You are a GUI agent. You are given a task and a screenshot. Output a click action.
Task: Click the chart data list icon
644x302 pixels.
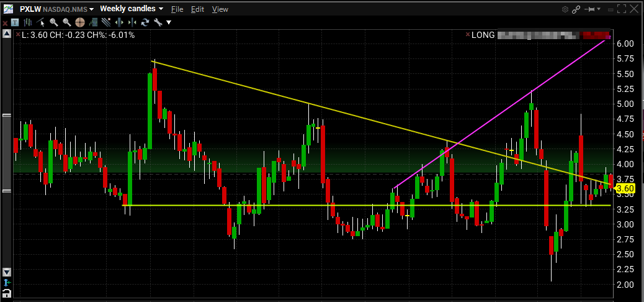[x=93, y=22]
